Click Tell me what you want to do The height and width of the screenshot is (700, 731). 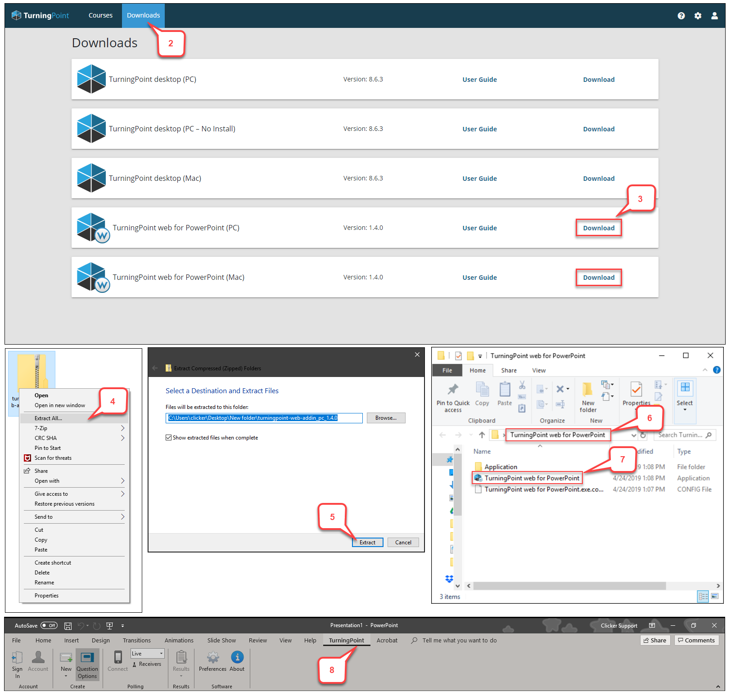(460, 640)
